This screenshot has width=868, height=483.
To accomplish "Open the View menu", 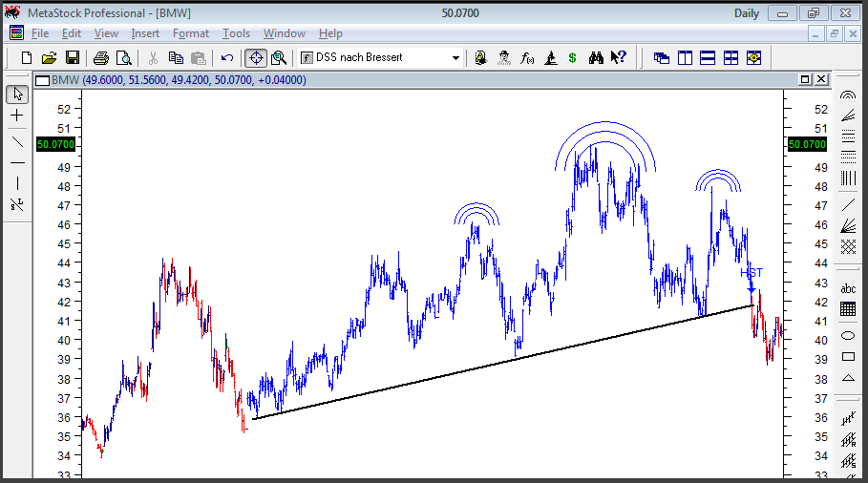I will point(106,33).
